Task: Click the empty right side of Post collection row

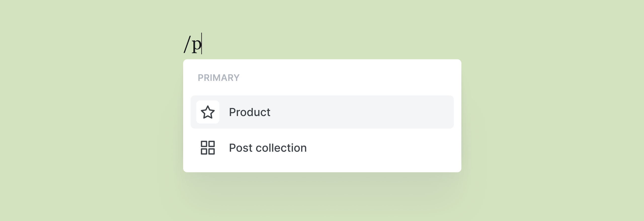Action: (390, 148)
